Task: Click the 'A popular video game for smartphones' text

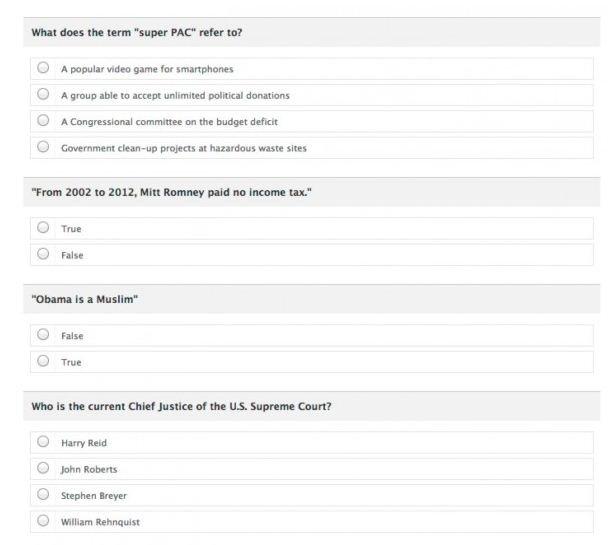Action: [147, 69]
